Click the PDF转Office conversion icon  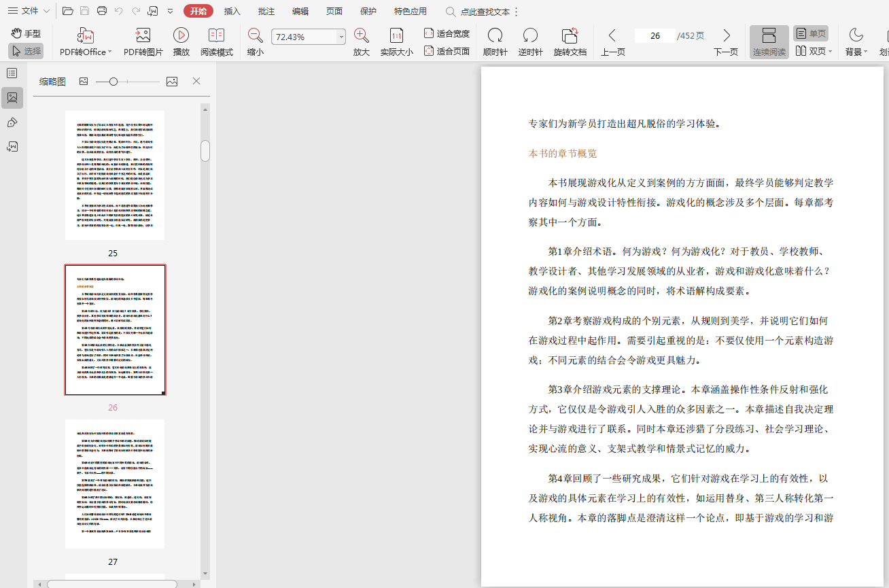click(86, 36)
